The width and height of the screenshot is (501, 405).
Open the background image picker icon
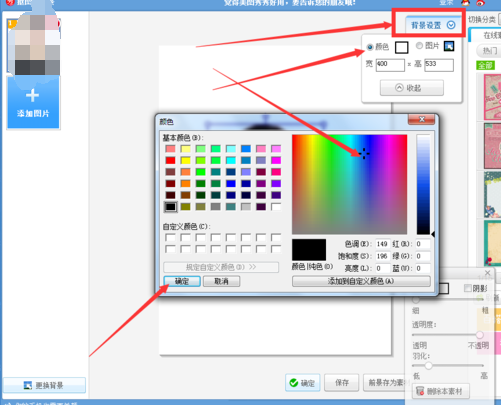click(449, 46)
